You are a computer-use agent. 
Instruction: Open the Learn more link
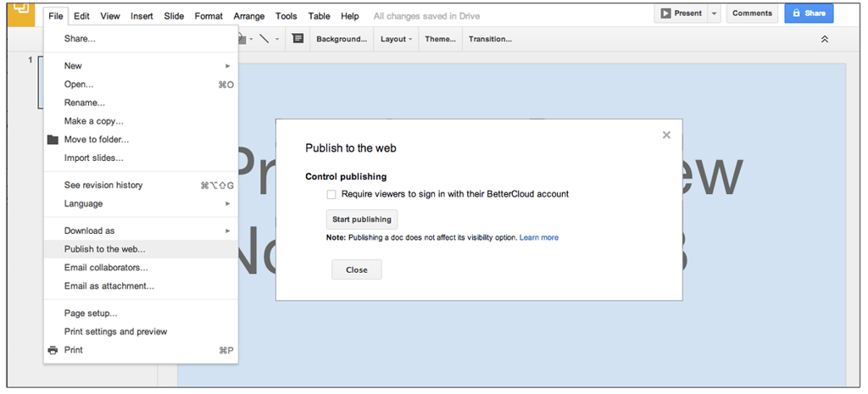pyautogui.click(x=538, y=237)
